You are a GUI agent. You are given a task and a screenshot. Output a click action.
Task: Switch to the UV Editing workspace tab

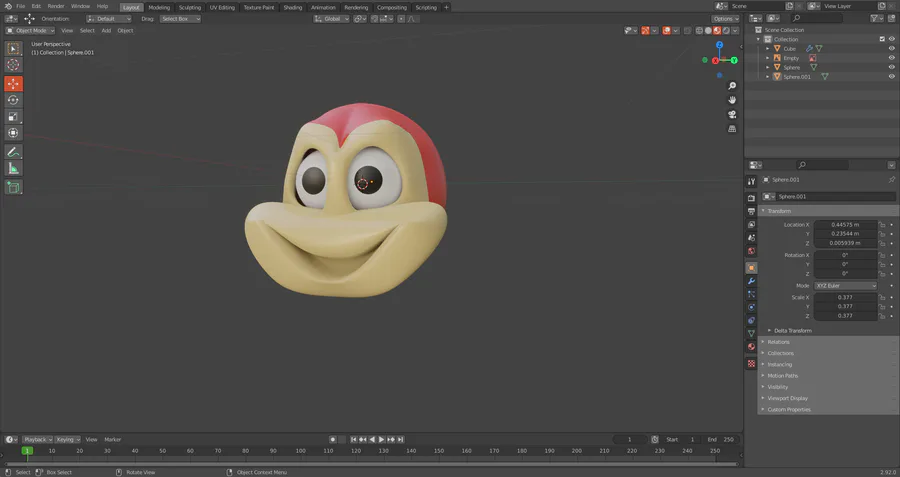(x=222, y=7)
